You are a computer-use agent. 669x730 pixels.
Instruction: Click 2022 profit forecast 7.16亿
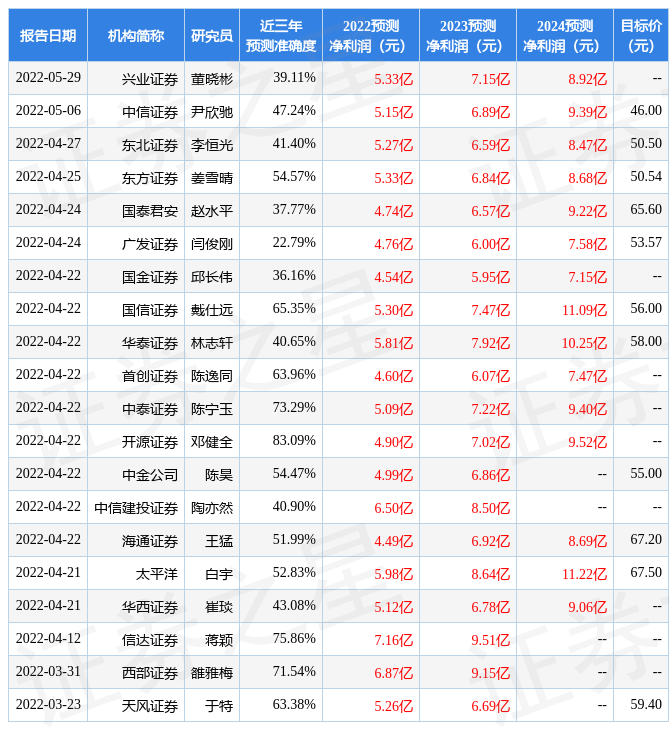tap(393, 641)
